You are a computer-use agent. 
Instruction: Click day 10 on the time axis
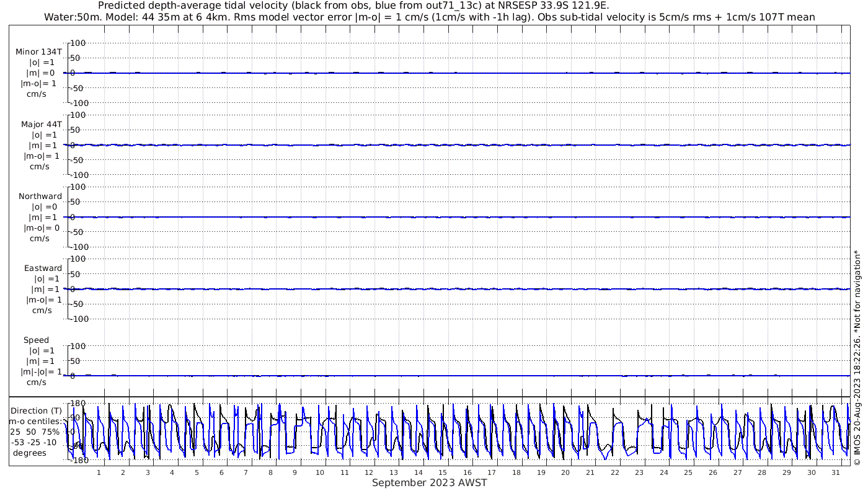click(320, 472)
